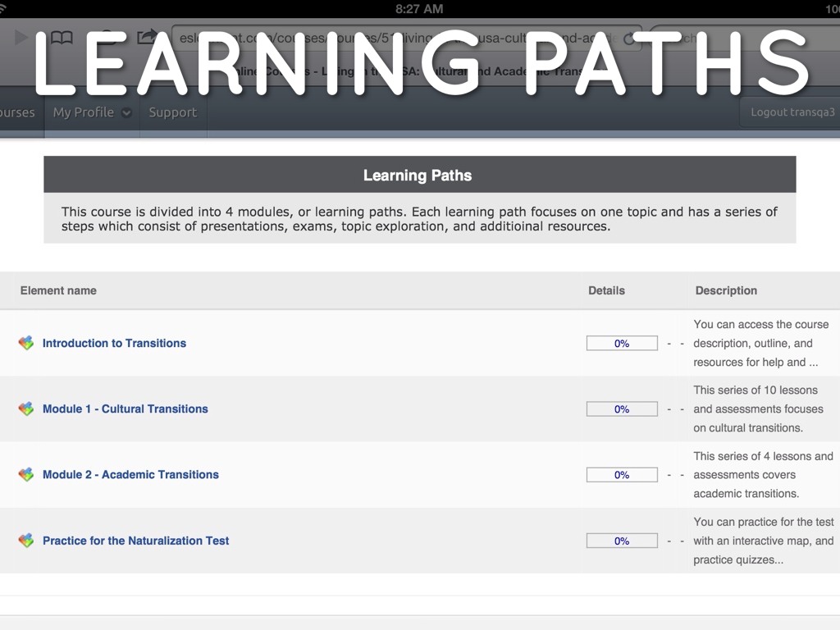Click the reload icon in address bar

[x=630, y=39]
